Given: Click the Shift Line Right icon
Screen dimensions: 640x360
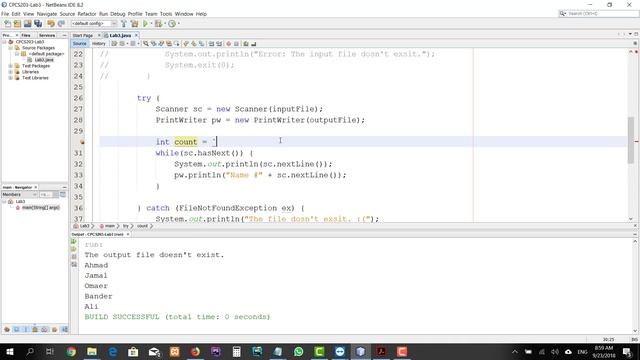Looking at the screenshot, I should tap(219, 44).
